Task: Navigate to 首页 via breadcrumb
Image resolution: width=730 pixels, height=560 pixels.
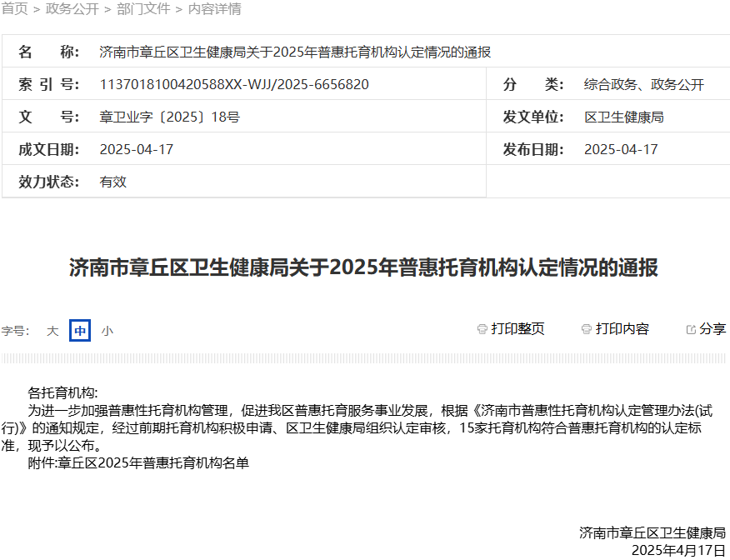Action: 16,8
